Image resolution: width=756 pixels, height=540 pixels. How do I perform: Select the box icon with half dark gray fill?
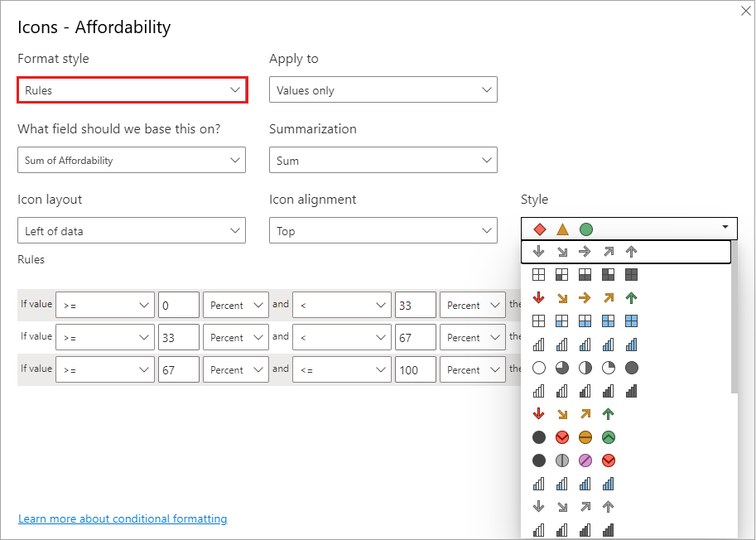[x=585, y=275]
